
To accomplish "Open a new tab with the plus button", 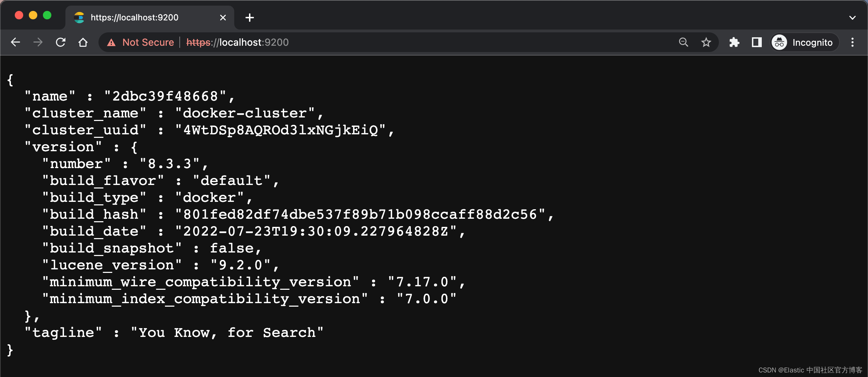I will point(249,17).
